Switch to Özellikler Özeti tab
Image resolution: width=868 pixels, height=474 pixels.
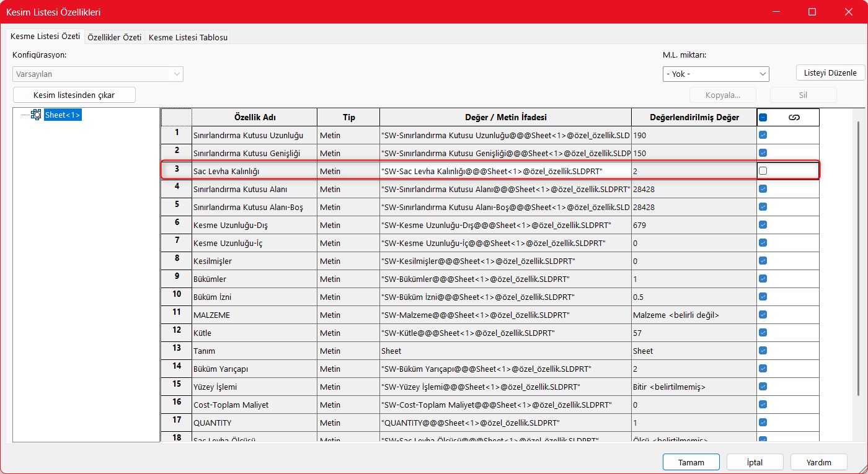[115, 37]
